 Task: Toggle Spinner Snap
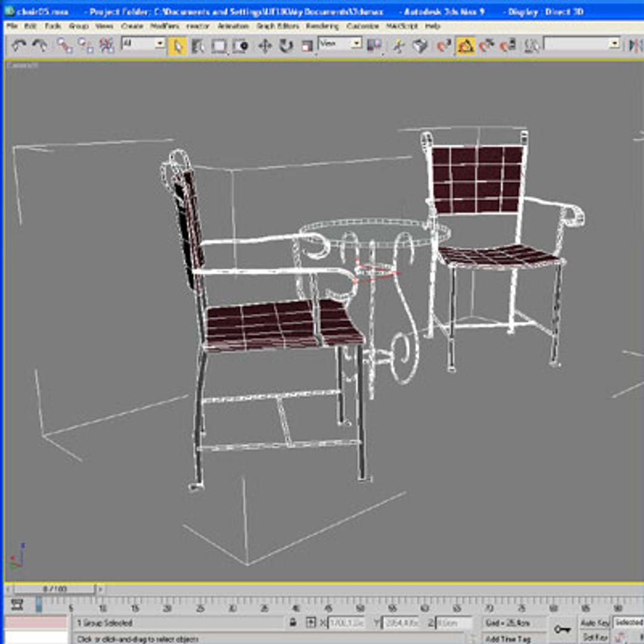(508, 45)
